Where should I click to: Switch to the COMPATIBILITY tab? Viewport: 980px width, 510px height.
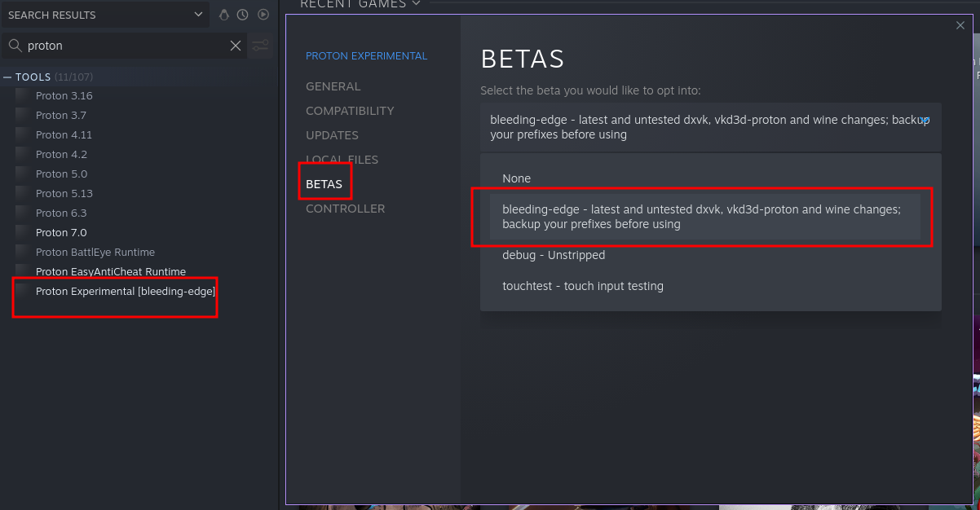click(350, 111)
